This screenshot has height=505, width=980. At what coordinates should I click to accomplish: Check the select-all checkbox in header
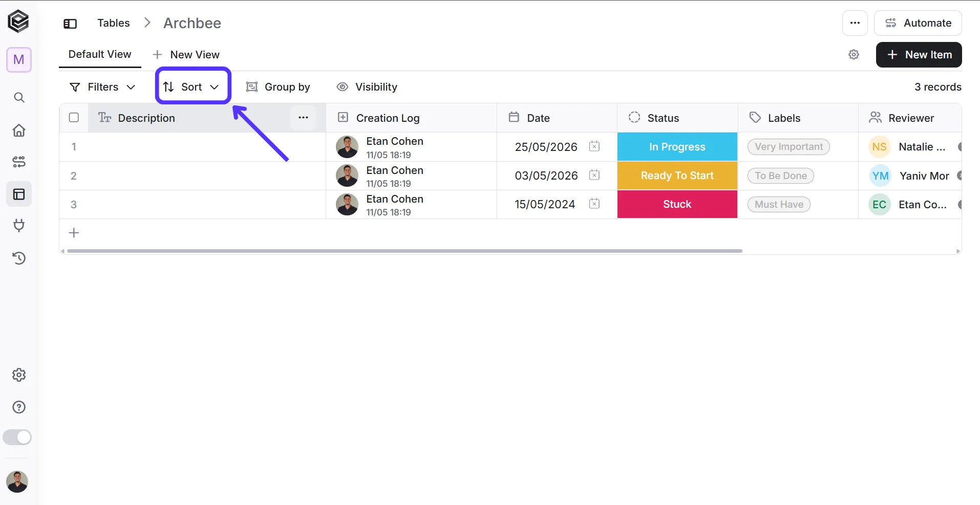pos(74,118)
